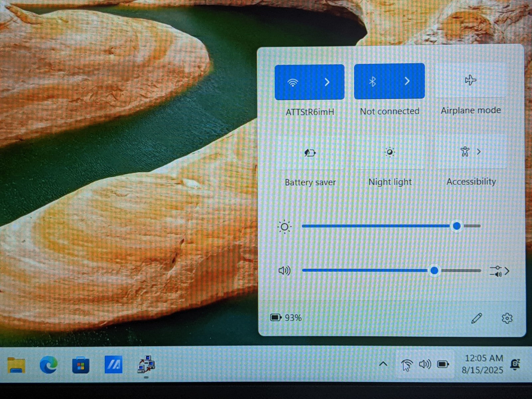Open Microsoft Store from the taskbar
Image resolution: width=532 pixels, height=399 pixels.
pyautogui.click(x=80, y=366)
